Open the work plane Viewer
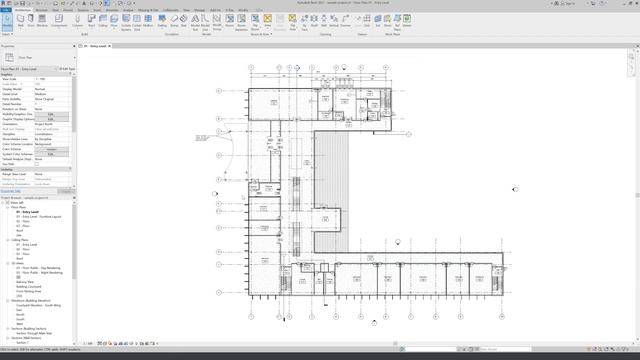The image size is (640, 360). point(407,21)
